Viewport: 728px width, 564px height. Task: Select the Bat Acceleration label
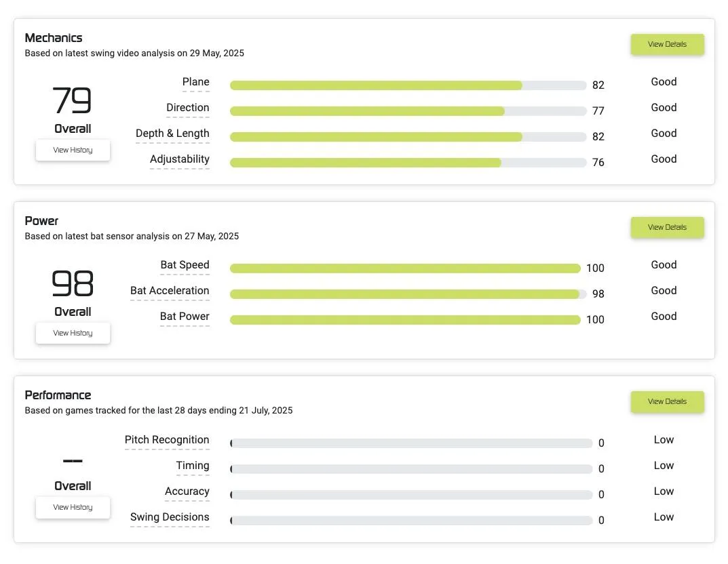coord(170,291)
